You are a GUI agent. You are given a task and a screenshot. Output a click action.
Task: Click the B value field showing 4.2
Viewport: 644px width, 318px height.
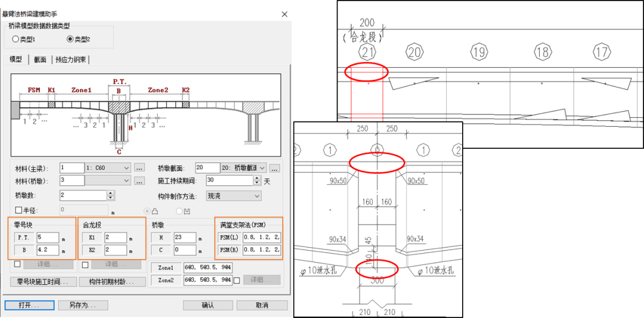coord(48,250)
